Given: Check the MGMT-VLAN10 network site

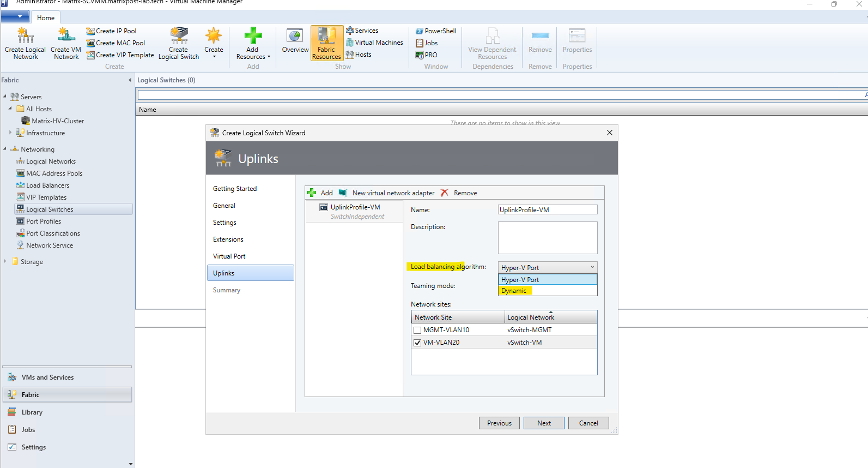Looking at the screenshot, I should 417,330.
